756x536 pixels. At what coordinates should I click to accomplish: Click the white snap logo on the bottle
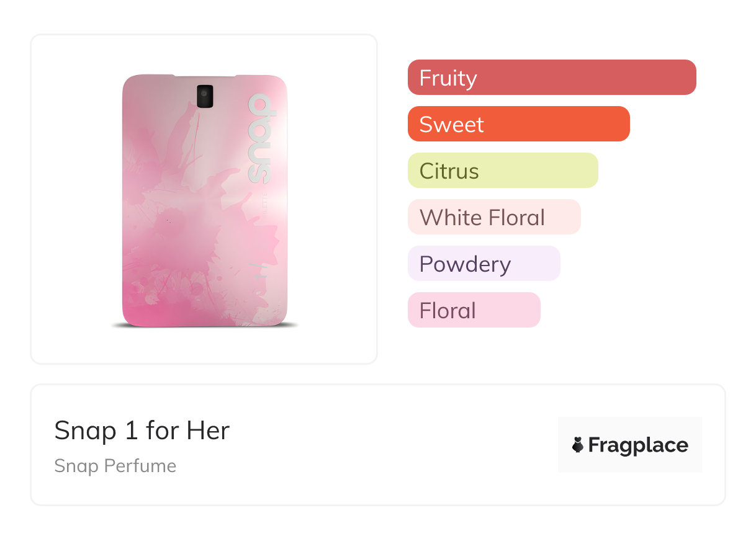259,138
